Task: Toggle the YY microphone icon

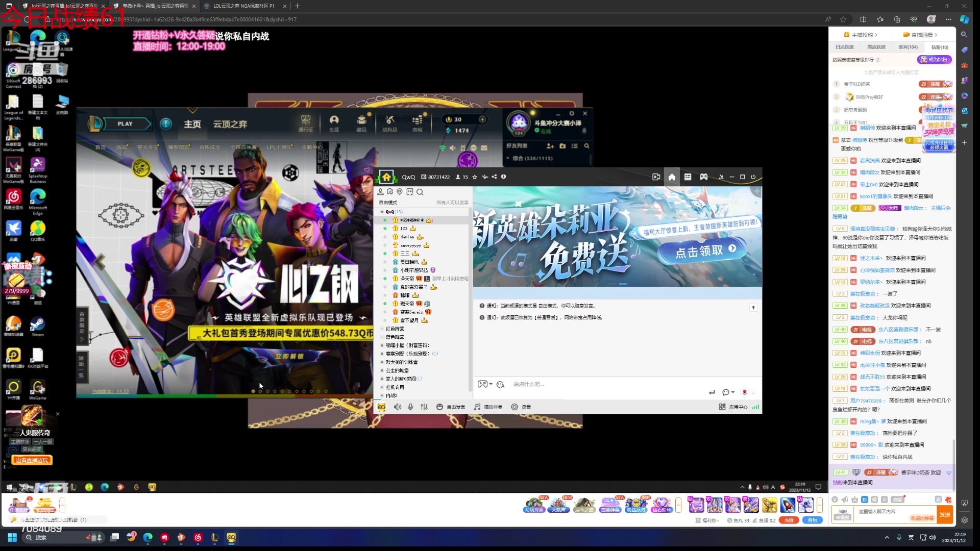Action: tap(410, 407)
